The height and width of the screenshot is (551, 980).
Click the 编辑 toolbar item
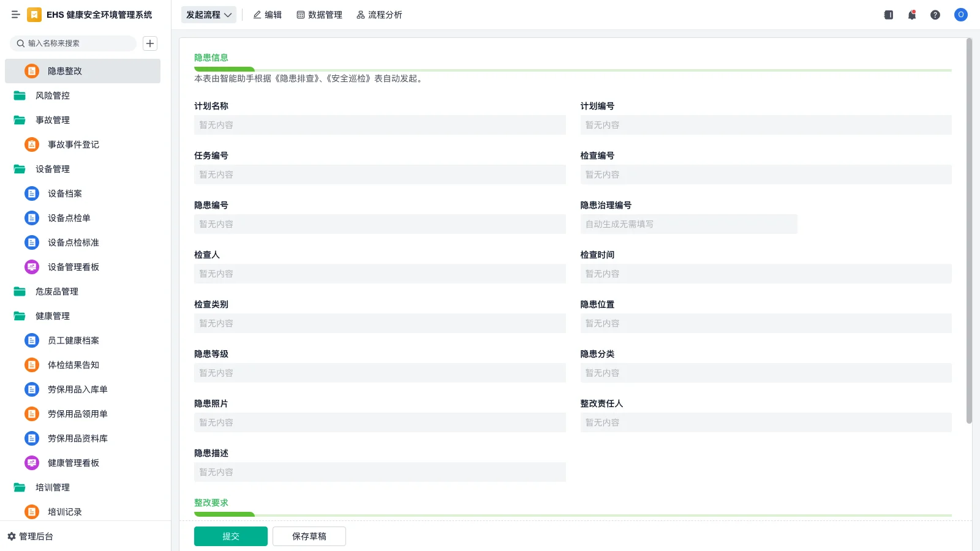coord(268,15)
